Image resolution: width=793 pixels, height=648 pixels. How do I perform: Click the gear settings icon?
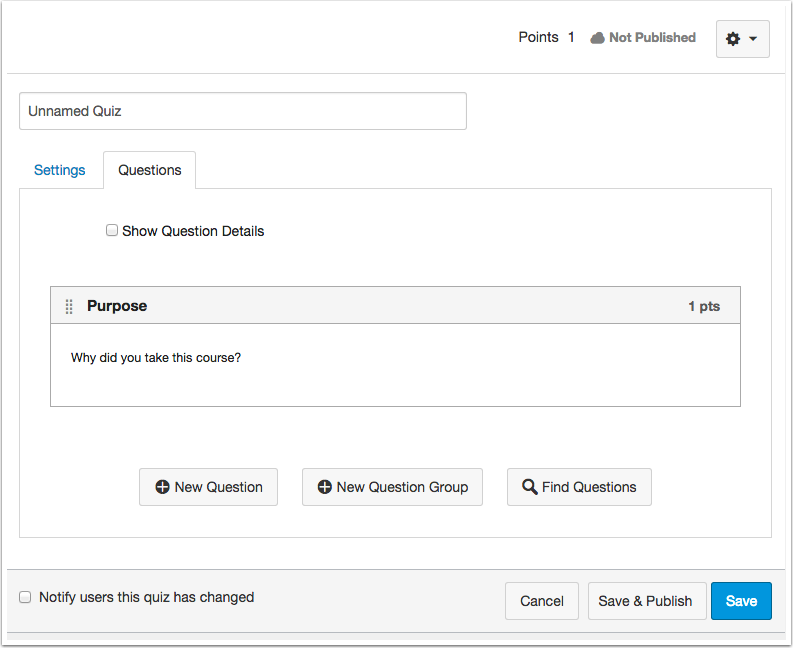point(733,39)
